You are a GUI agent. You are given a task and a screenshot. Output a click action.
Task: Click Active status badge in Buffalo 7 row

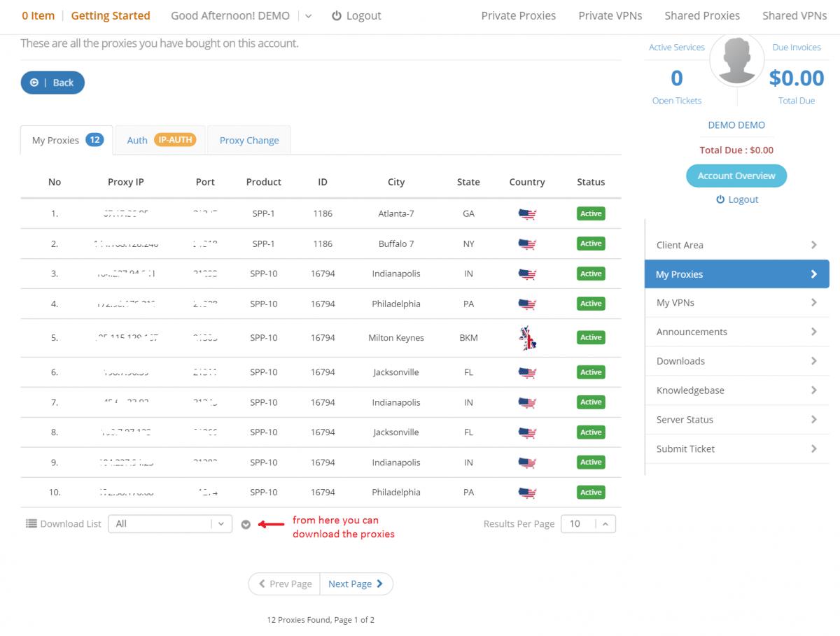[591, 243]
